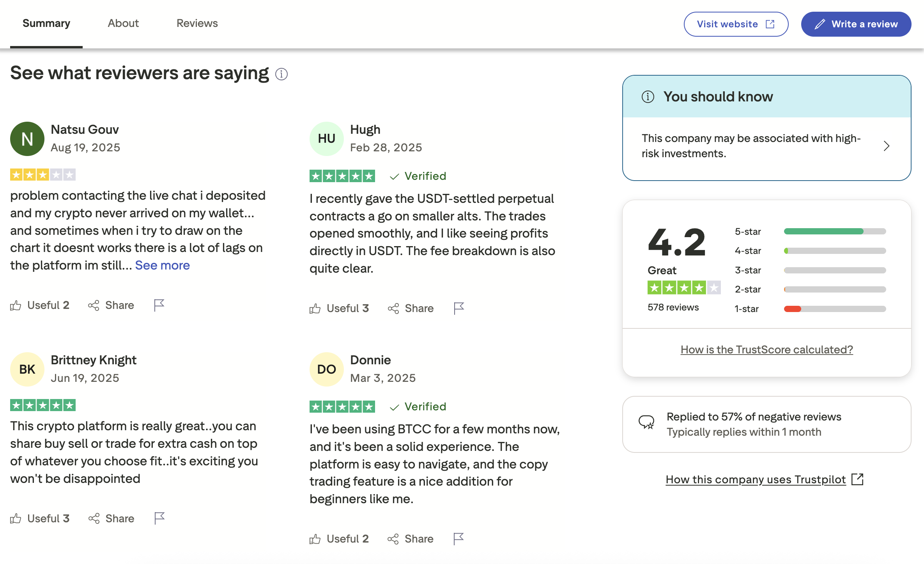Image resolution: width=924 pixels, height=564 pixels.
Task: Flag Hugh's review
Action: tap(459, 308)
